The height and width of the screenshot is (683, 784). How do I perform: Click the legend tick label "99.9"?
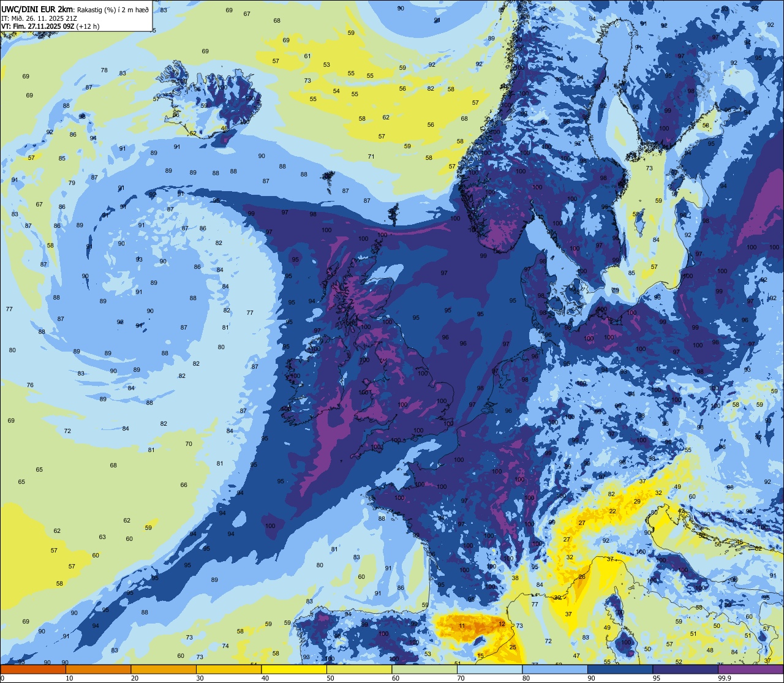tap(725, 678)
